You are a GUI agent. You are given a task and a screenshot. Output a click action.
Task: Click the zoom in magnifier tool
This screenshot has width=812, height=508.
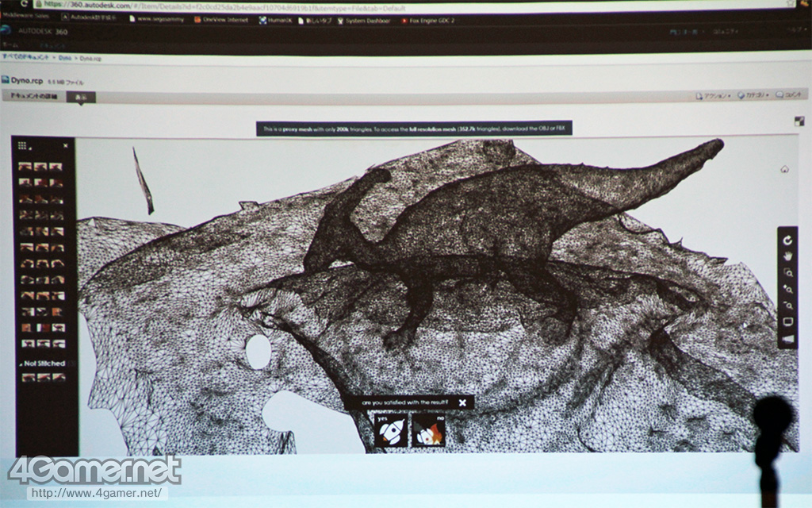click(x=788, y=289)
